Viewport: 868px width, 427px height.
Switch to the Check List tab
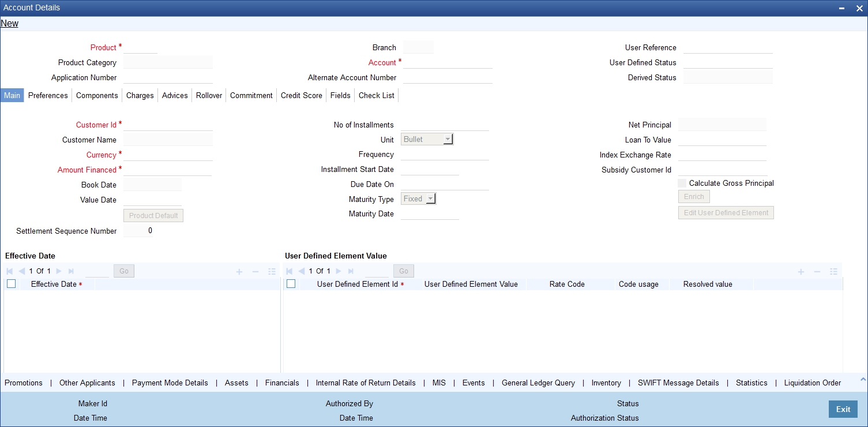(377, 95)
